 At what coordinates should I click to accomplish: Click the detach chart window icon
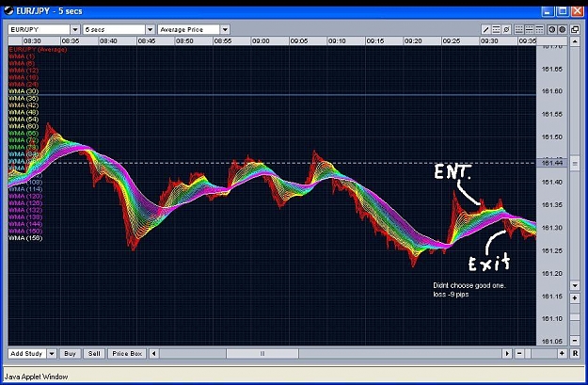[x=575, y=29]
